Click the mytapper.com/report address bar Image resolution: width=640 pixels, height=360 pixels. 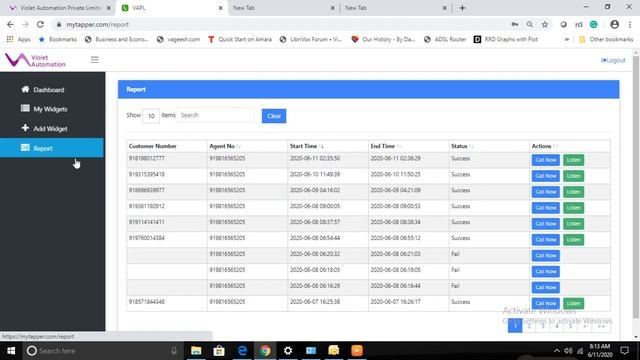pyautogui.click(x=282, y=24)
